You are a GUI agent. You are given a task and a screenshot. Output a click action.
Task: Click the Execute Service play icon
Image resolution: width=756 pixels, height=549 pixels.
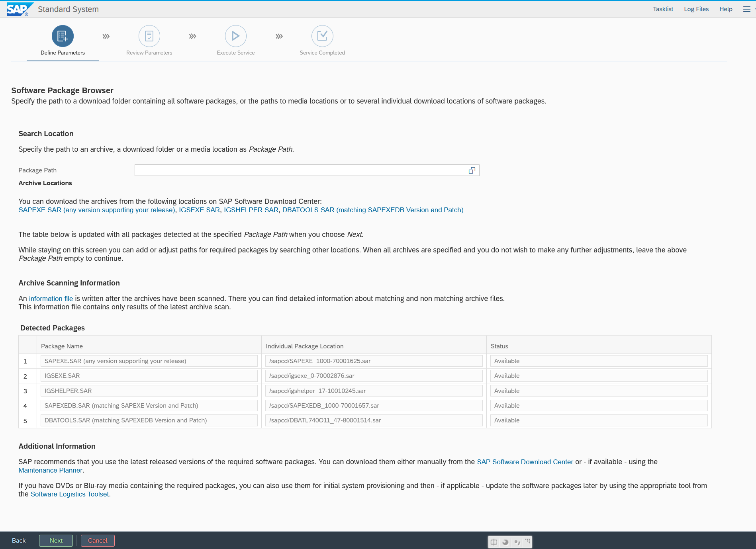pyautogui.click(x=236, y=36)
